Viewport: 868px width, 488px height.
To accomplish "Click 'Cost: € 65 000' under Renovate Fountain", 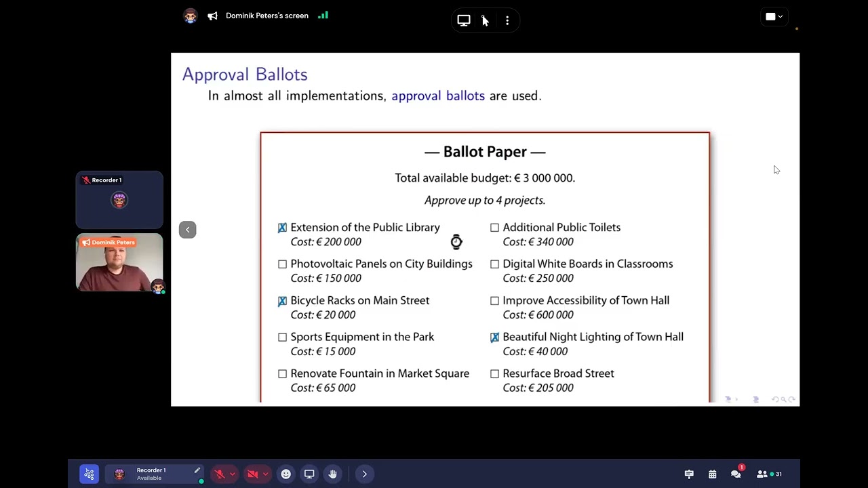I will click(323, 388).
